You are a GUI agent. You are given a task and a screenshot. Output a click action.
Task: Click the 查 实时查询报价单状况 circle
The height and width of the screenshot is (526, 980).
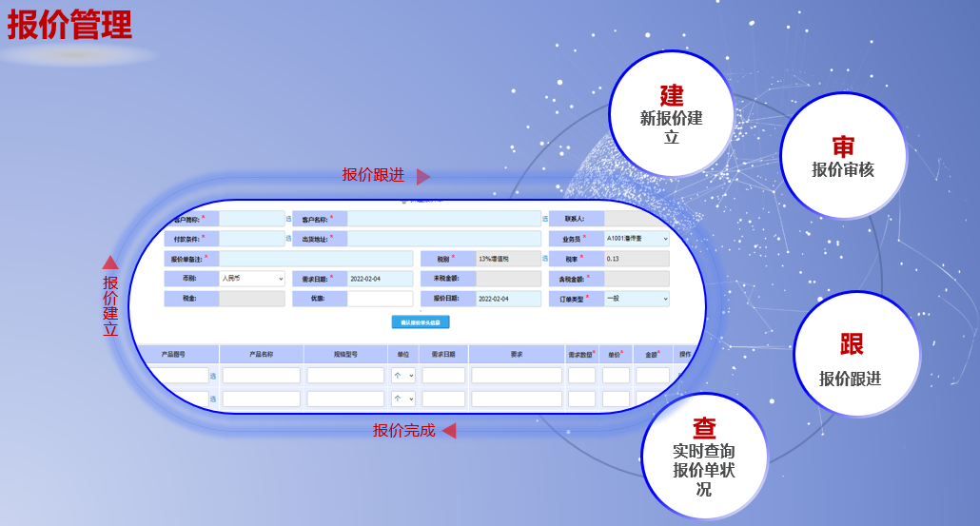click(704, 456)
